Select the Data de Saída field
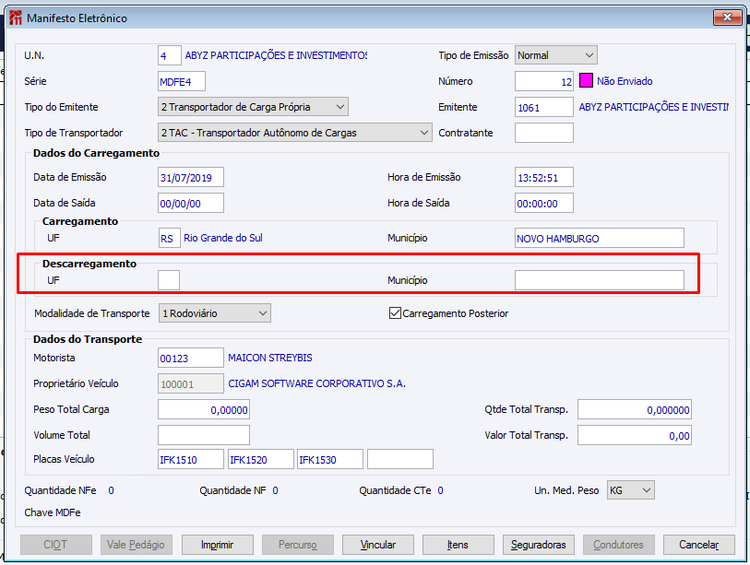The image size is (750, 565). tap(190, 203)
